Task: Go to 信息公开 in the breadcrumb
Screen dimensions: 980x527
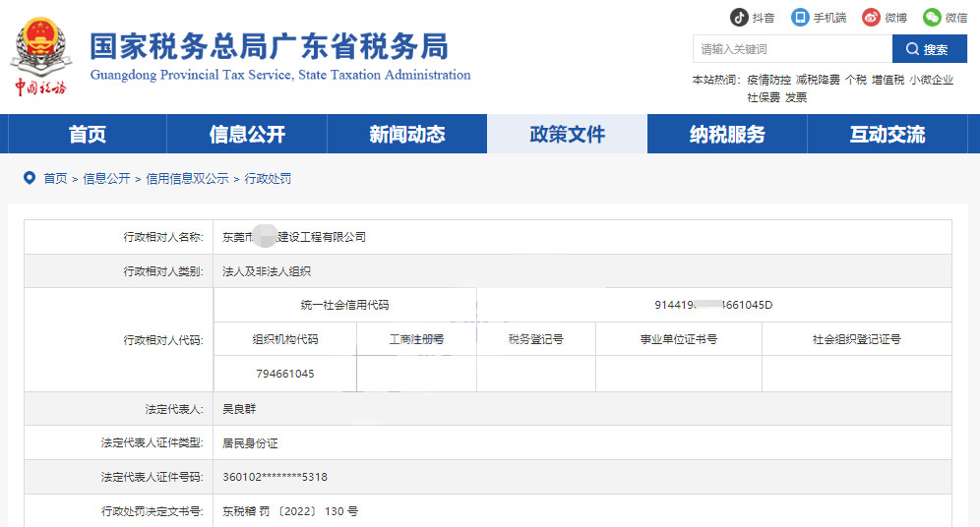Action: click(106, 179)
